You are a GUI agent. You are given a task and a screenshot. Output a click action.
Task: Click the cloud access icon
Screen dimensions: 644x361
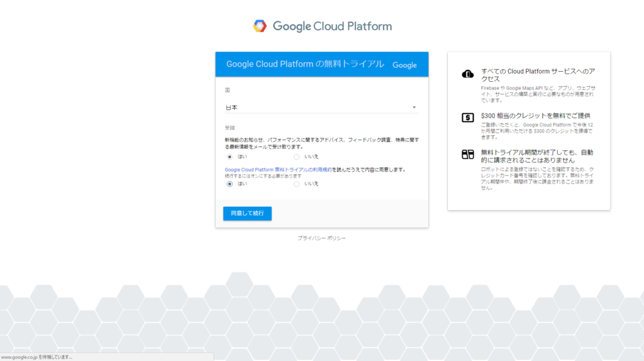tap(467, 74)
